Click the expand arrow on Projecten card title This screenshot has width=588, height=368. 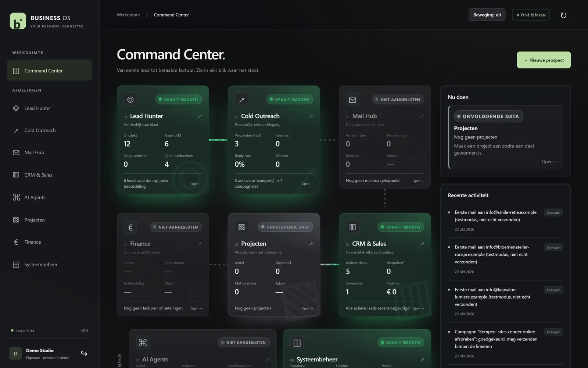click(x=311, y=244)
